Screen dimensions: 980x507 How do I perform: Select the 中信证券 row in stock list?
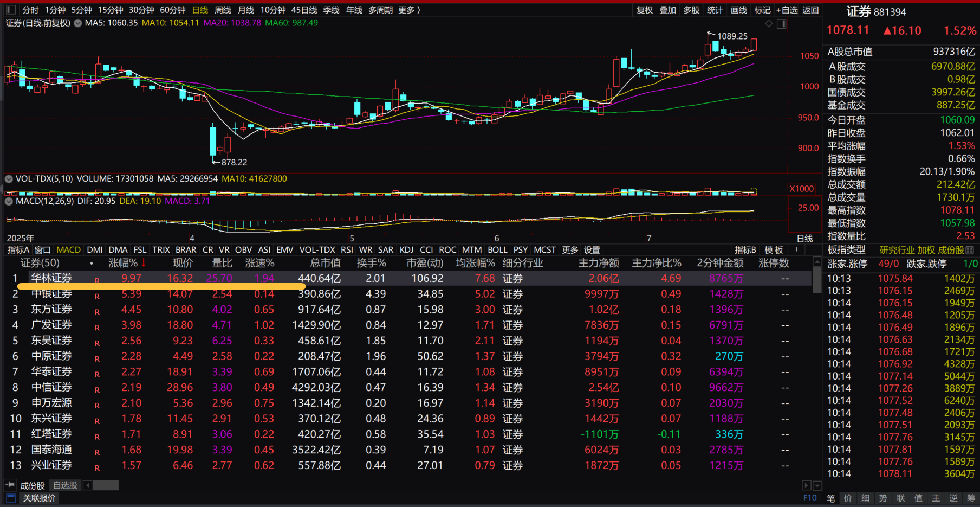51,387
